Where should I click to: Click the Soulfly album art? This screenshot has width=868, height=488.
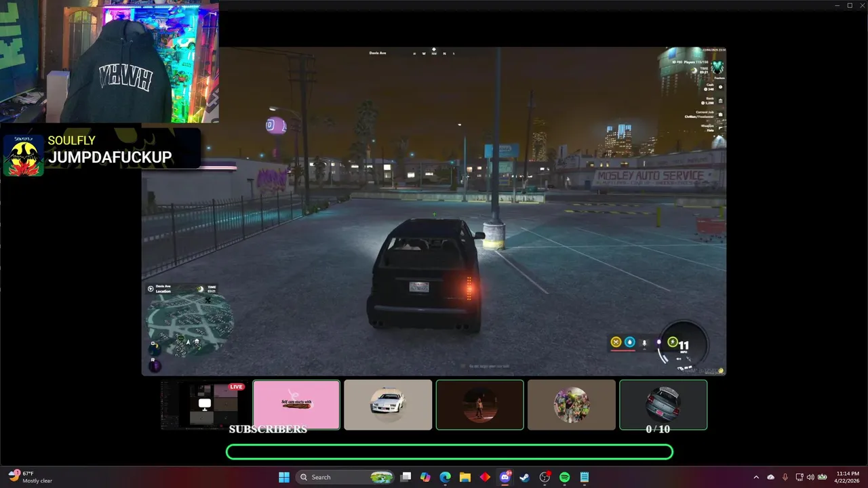click(x=24, y=155)
